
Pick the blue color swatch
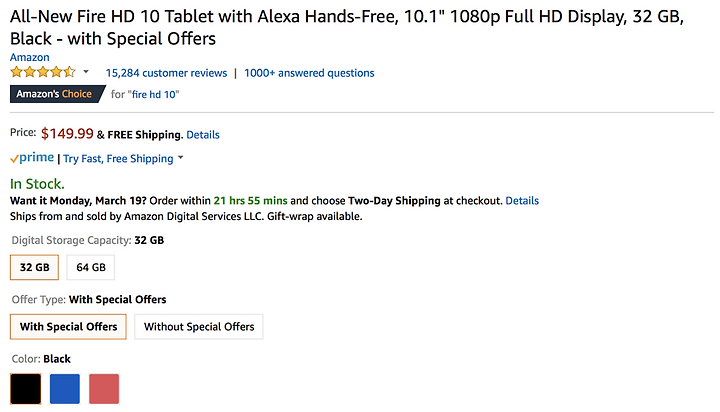[65, 389]
